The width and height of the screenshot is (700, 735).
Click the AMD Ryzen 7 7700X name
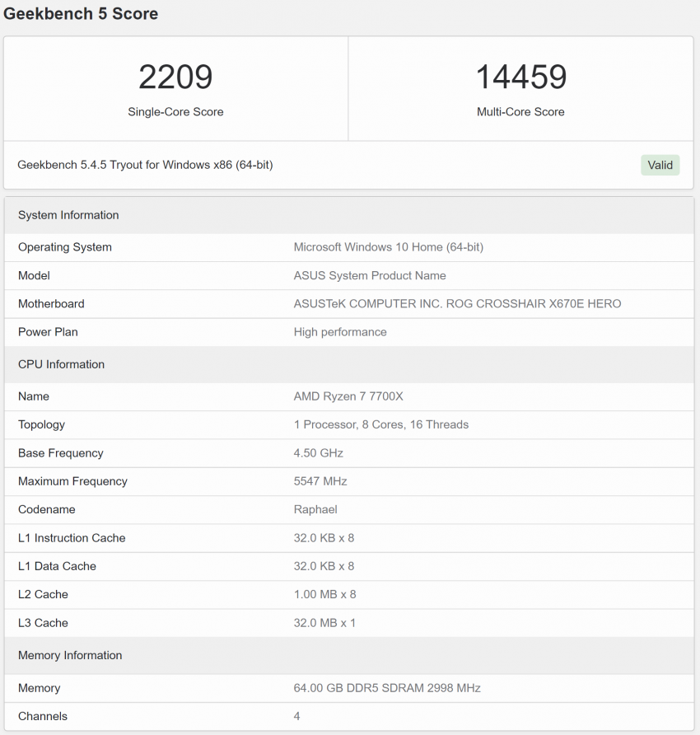click(348, 396)
